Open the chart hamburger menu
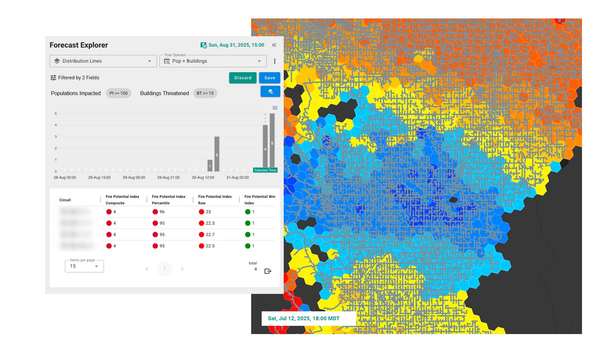This screenshot has height=364, width=611. point(275,108)
